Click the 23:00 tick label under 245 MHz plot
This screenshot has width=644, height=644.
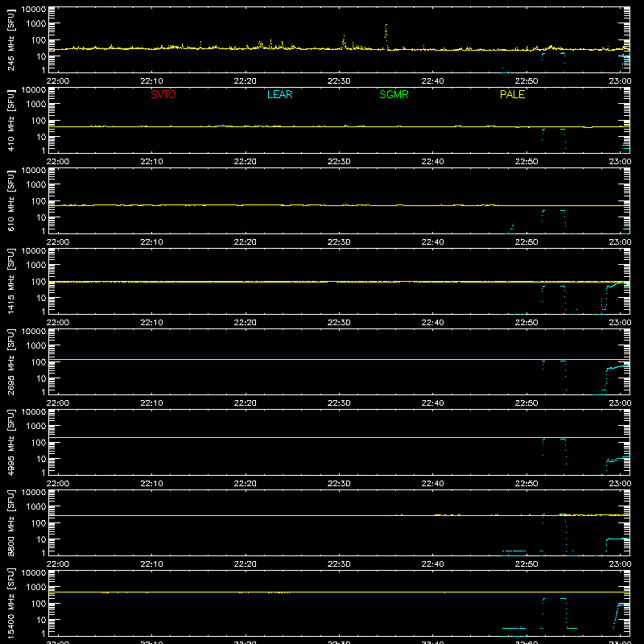pyautogui.click(x=620, y=81)
